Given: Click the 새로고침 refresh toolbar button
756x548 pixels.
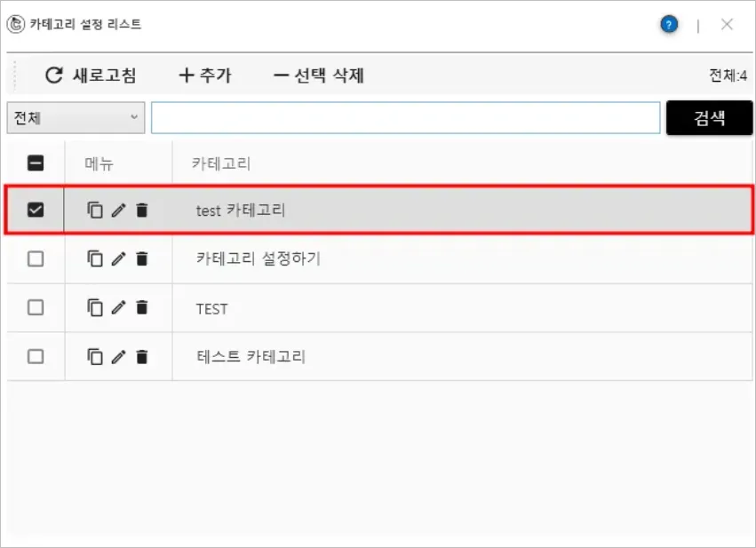Looking at the screenshot, I should 91,75.
